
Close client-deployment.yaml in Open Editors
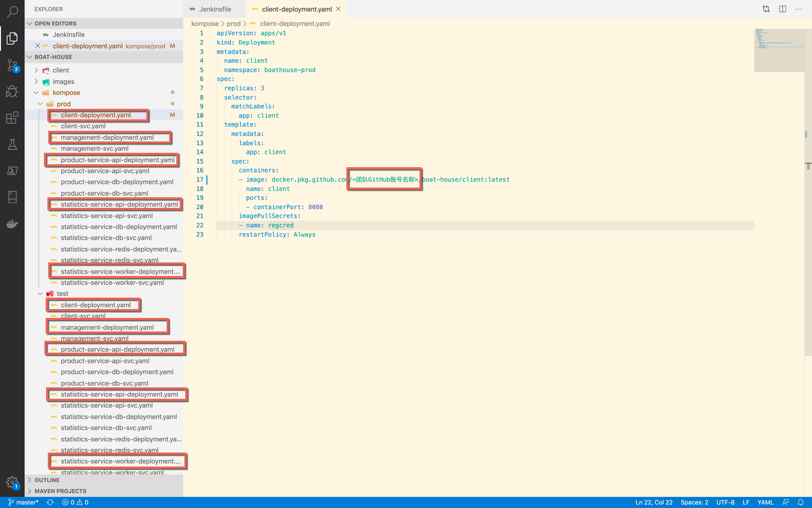coord(38,46)
